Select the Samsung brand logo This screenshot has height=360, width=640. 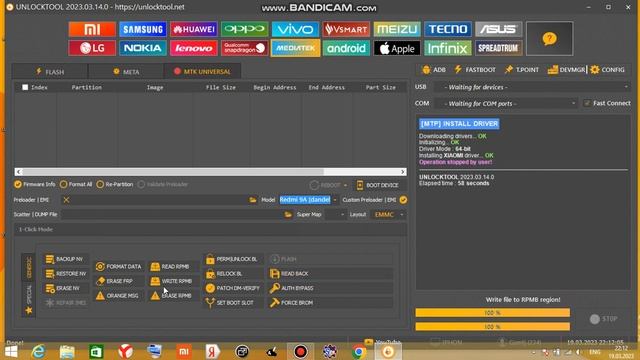point(143,29)
